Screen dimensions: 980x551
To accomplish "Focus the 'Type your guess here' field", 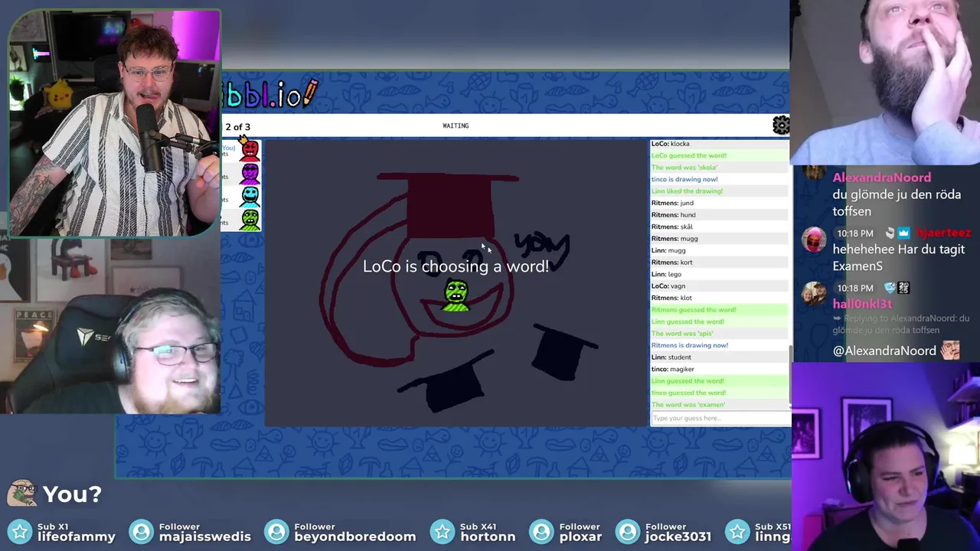I will [720, 418].
